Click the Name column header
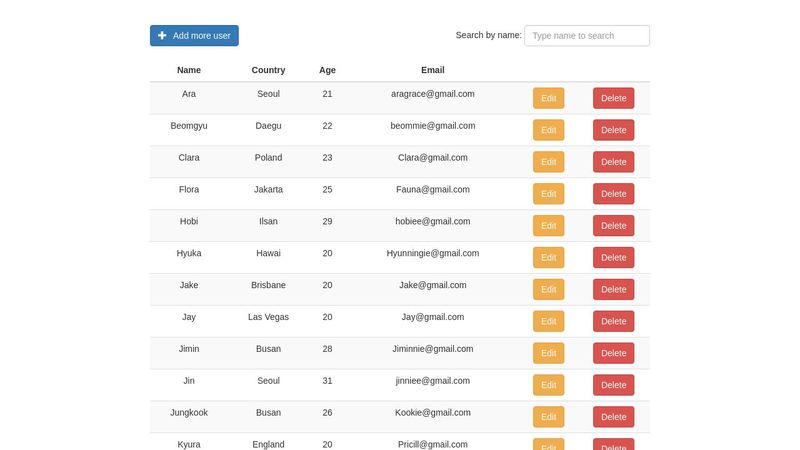 pos(189,70)
